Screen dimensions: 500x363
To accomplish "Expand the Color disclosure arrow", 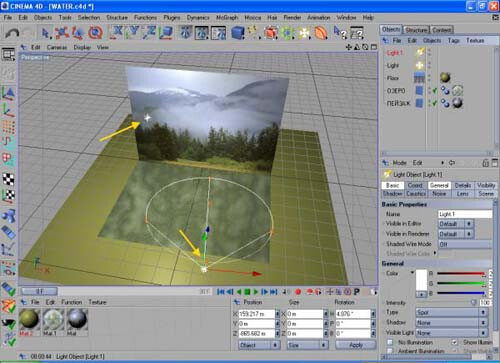I will point(412,273).
